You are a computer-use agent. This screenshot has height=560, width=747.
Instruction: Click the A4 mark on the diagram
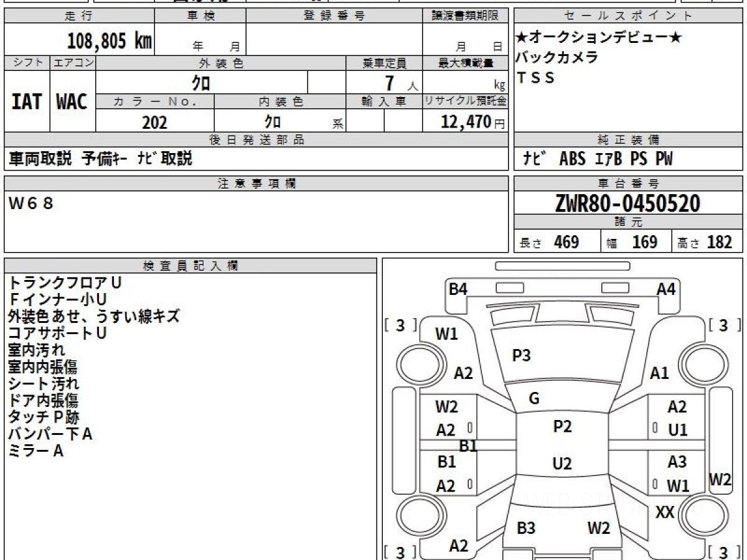(x=666, y=289)
